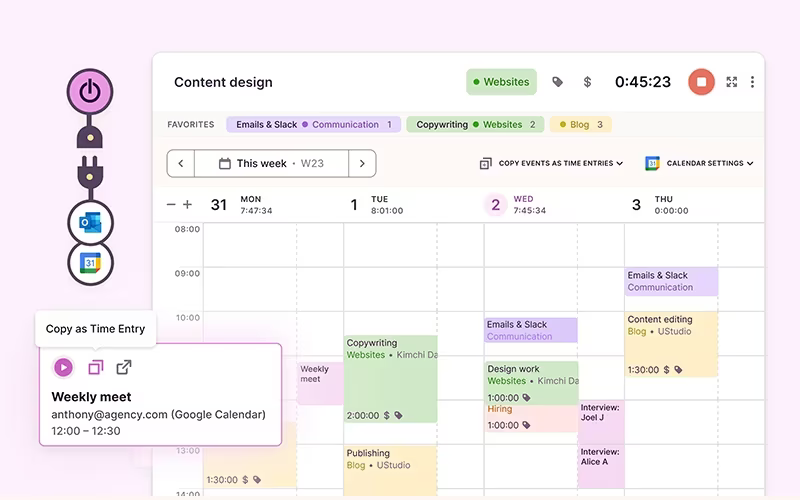Open This week W23 date picker
This screenshot has height=500, width=800.
point(271,163)
